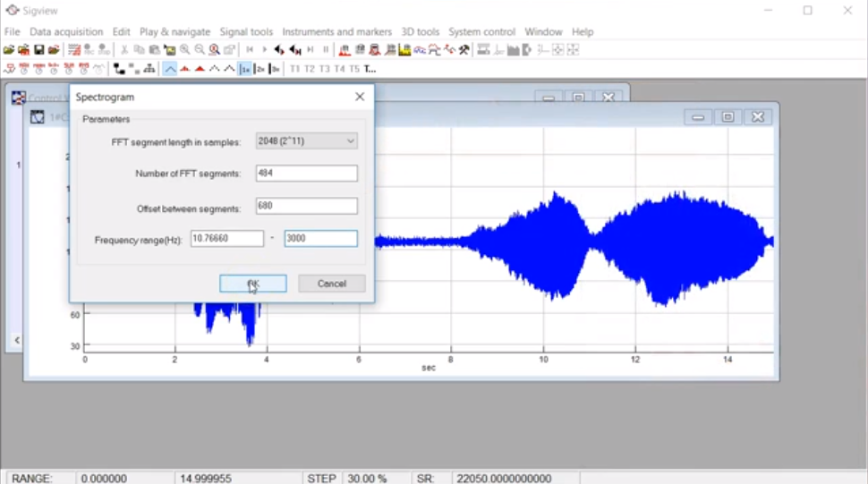
Task: Expand the T... template list in toolbar
Action: pos(370,69)
